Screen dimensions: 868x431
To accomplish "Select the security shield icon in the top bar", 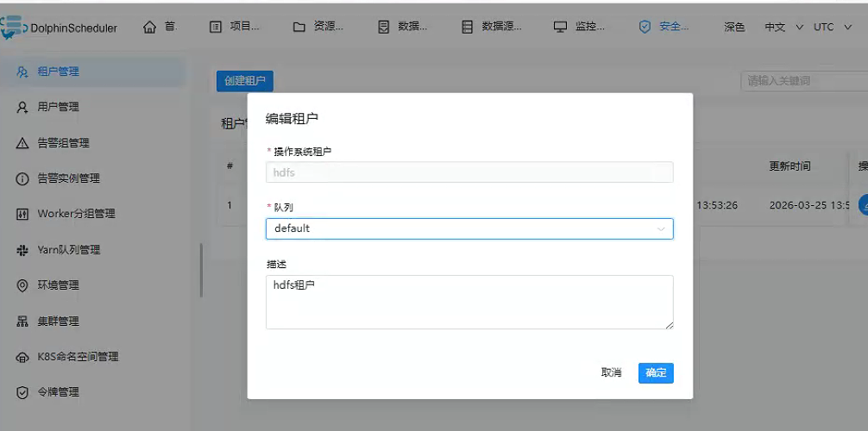I will [645, 27].
